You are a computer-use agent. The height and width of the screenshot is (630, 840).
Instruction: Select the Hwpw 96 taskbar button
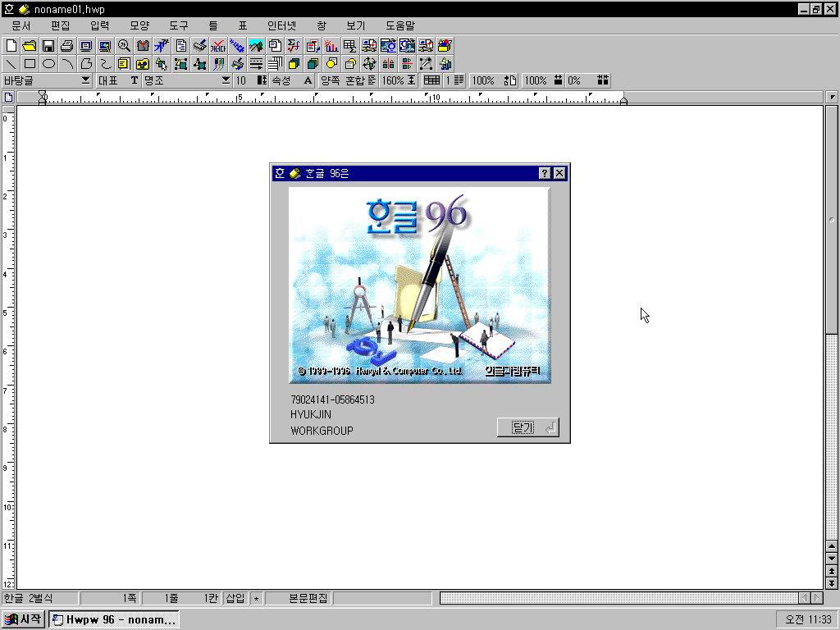click(x=113, y=619)
